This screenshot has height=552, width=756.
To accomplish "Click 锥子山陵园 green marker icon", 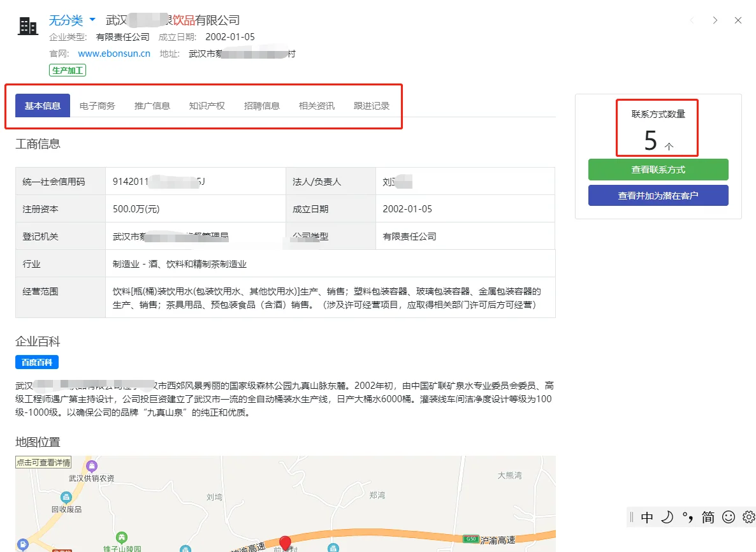I will (122, 537).
